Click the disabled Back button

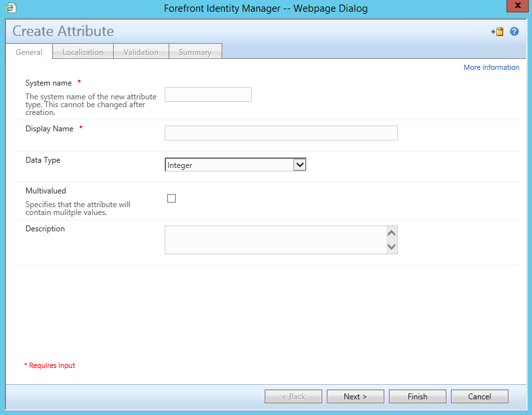(x=293, y=396)
